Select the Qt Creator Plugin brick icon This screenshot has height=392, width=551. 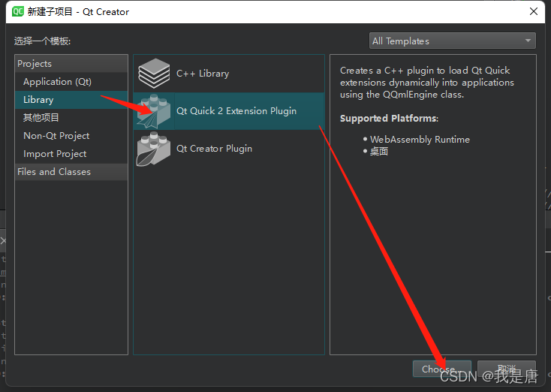pyautogui.click(x=154, y=149)
